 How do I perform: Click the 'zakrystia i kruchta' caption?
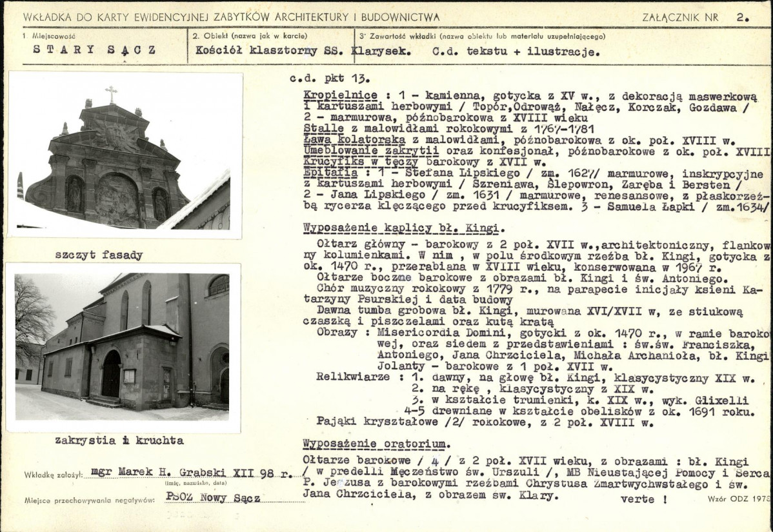119,440
